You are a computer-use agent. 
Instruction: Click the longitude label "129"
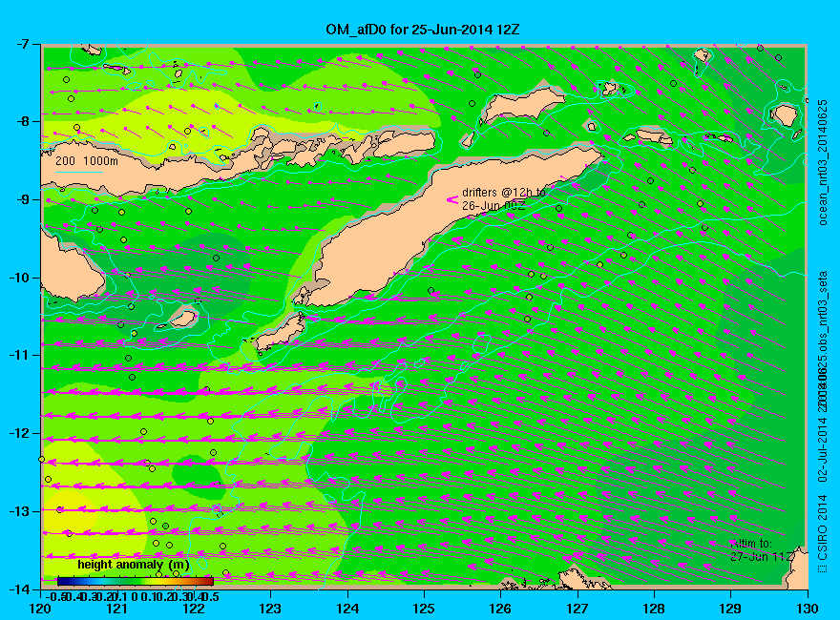731,609
